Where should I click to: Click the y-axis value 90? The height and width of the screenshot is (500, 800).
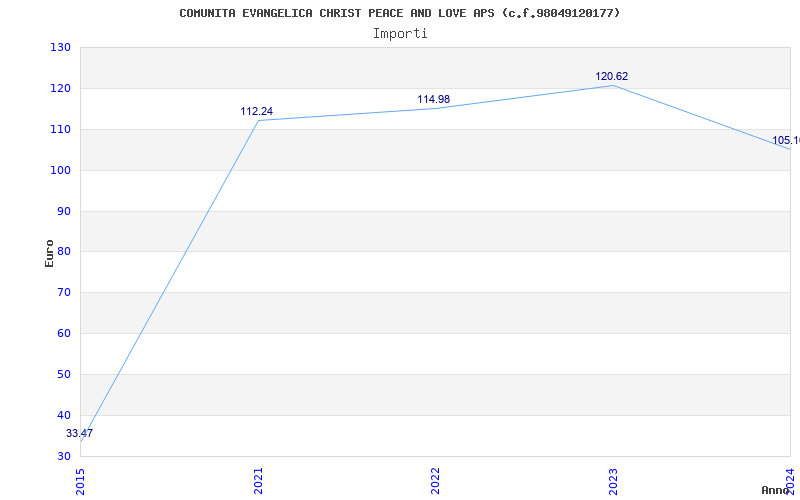(63, 211)
